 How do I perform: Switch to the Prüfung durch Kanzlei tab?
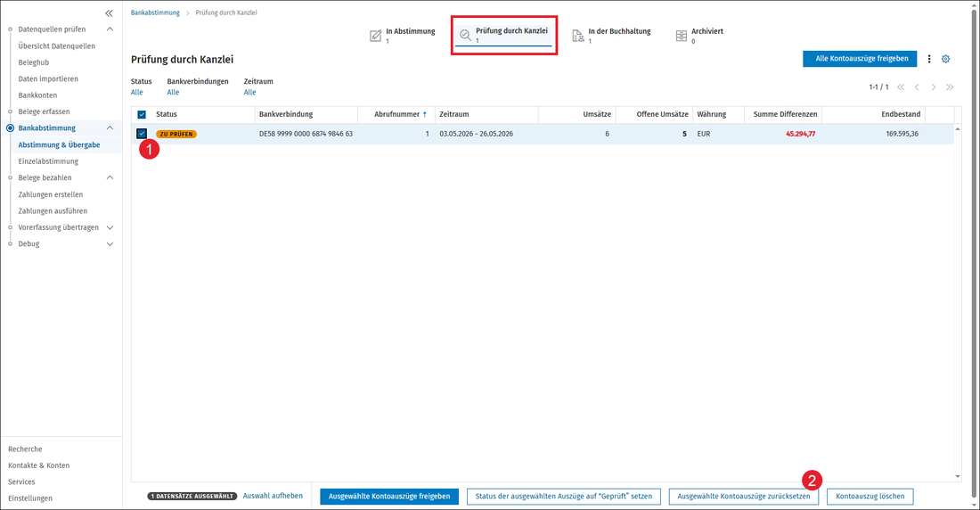(503, 35)
